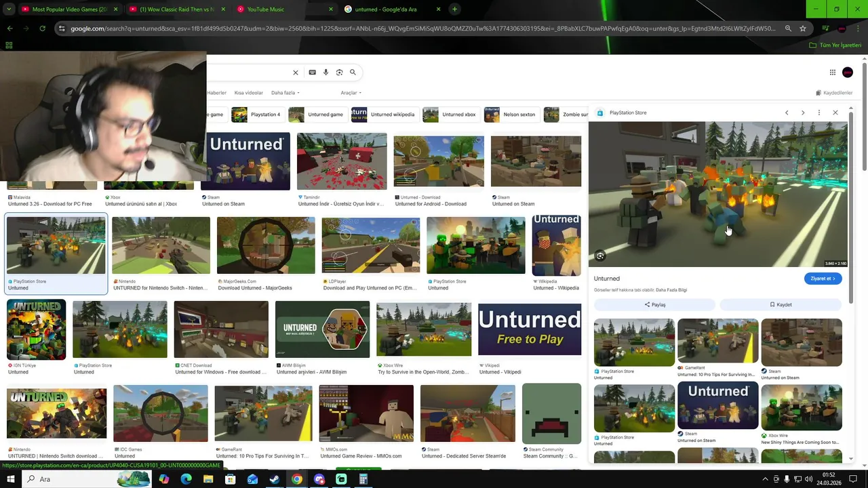Open the LDPlayer Unturned on PC thumbnail

tap(371, 245)
